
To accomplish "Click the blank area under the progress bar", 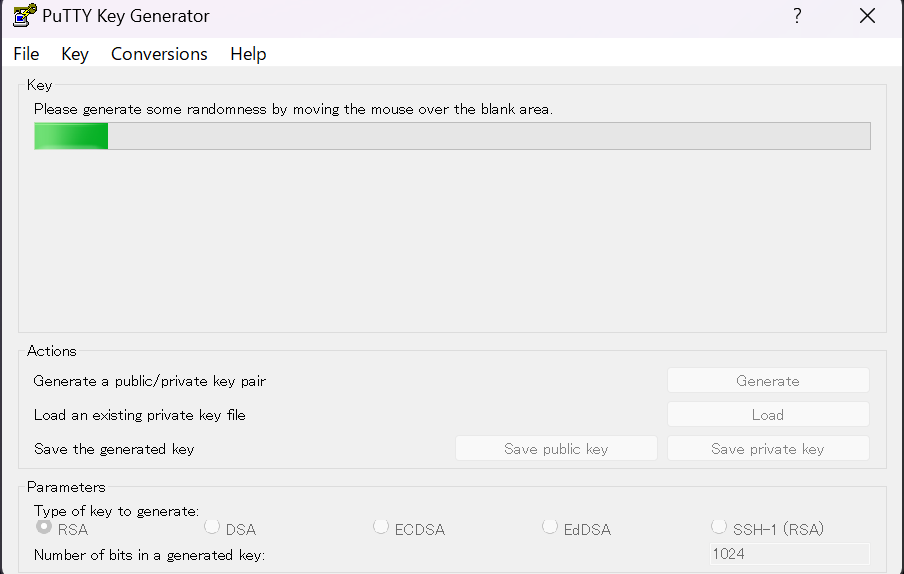I will click(x=452, y=240).
